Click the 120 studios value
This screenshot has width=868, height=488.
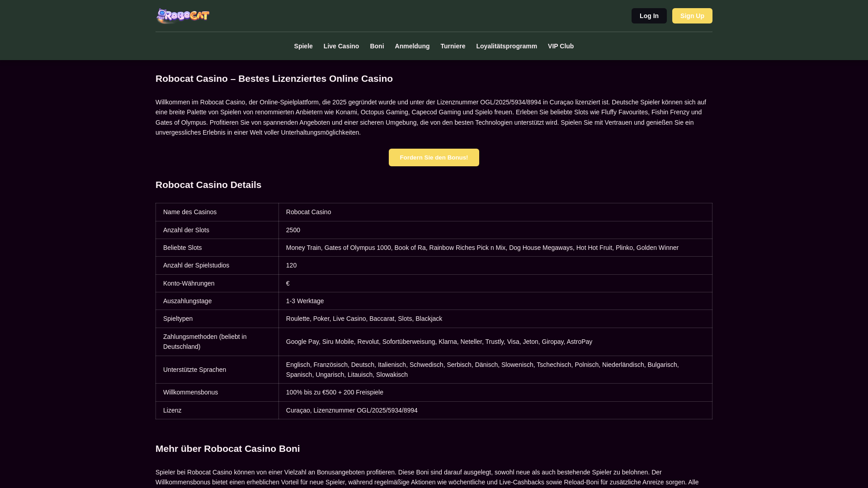click(x=291, y=265)
